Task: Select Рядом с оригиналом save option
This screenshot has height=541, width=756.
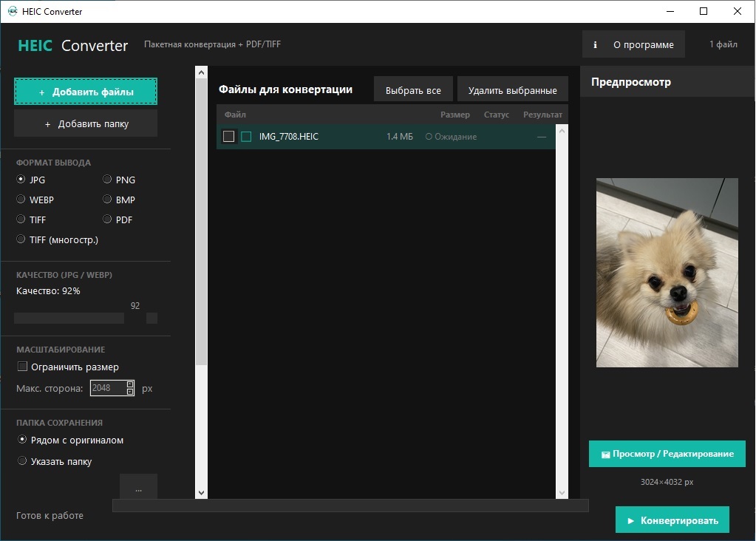Action: (x=22, y=440)
